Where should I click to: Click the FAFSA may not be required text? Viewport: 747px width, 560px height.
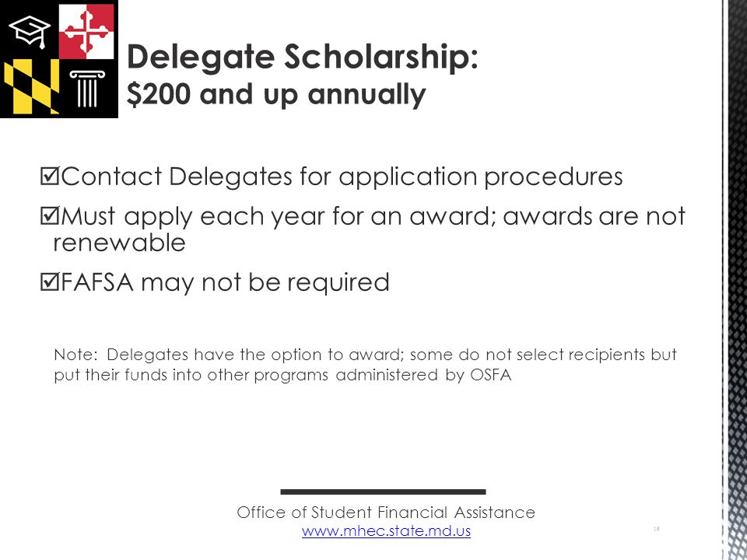[225, 282]
